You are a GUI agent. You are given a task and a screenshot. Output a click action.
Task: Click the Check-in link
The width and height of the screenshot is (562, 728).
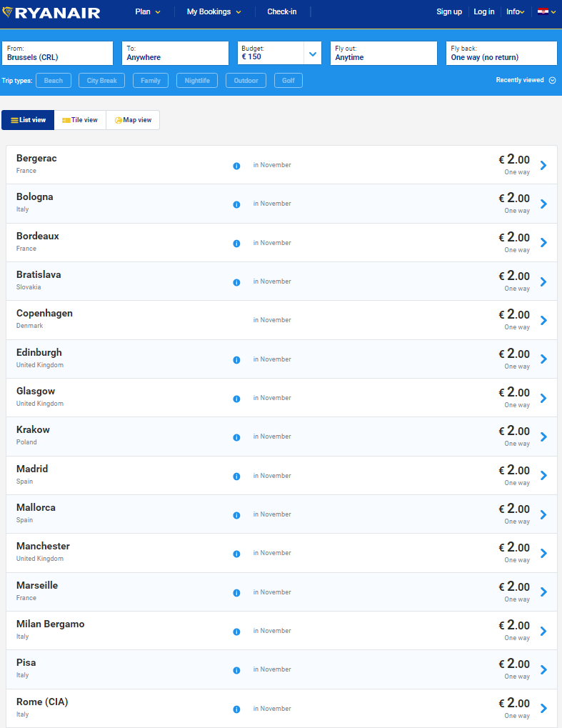click(x=281, y=11)
